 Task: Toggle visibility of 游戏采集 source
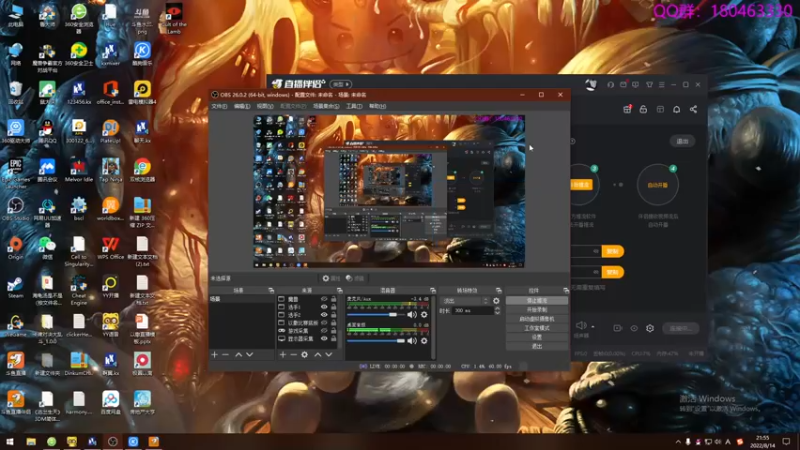(323, 331)
